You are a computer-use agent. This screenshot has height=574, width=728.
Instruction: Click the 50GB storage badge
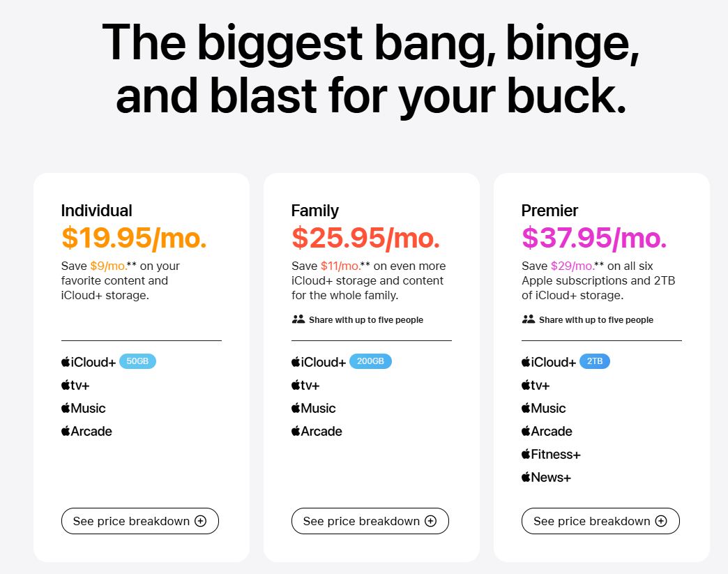tap(137, 361)
